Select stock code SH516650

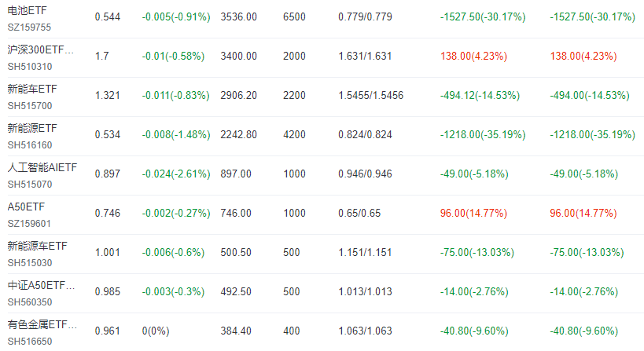(x=30, y=342)
